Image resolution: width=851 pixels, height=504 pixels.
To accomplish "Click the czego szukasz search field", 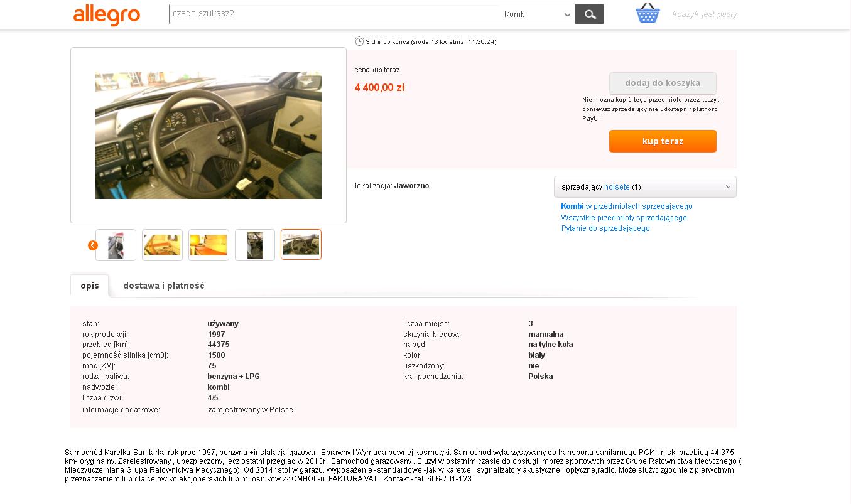I will pyautogui.click(x=334, y=14).
